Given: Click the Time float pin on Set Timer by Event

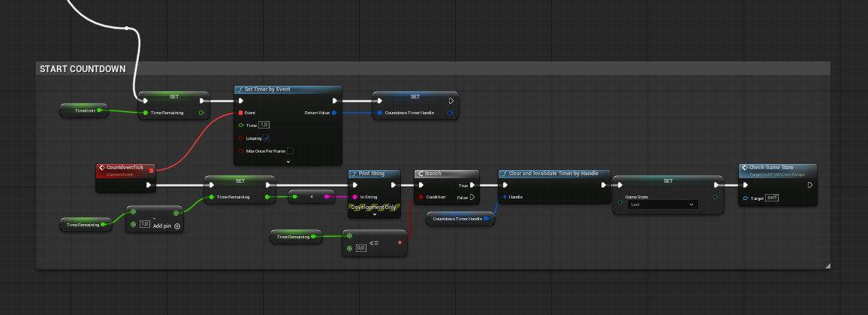Looking at the screenshot, I should [x=241, y=126].
